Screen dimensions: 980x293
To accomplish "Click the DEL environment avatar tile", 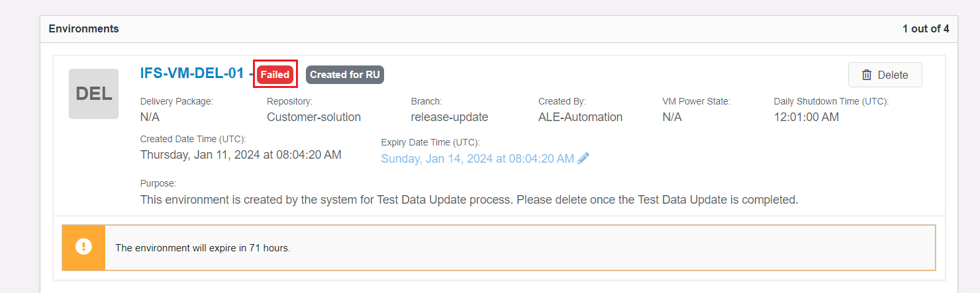I will coord(93,94).
